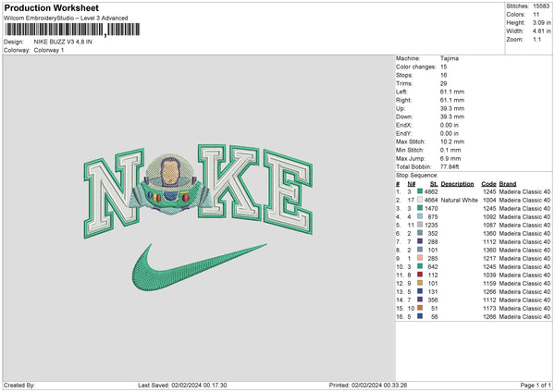Click the Natural White swatch in stop 2

tap(420, 200)
